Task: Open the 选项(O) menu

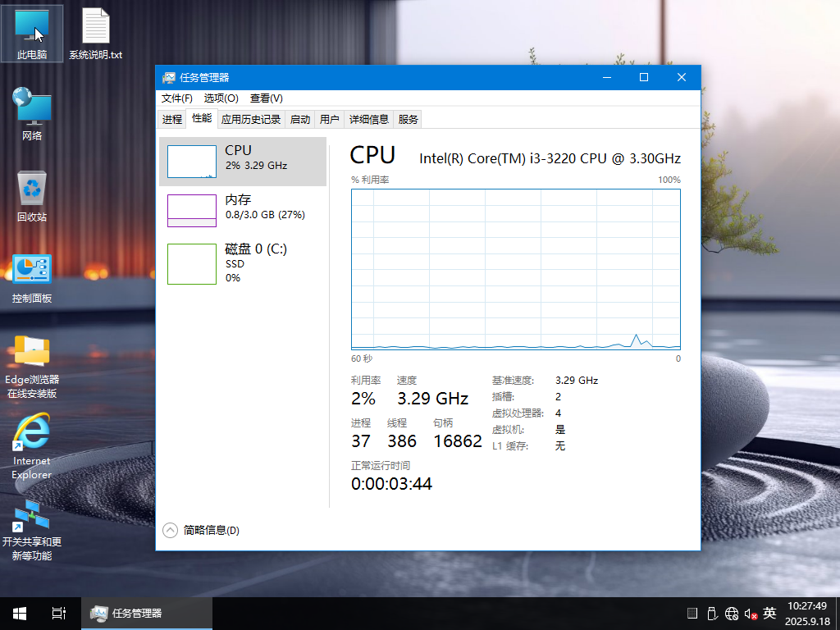Action: click(221, 98)
